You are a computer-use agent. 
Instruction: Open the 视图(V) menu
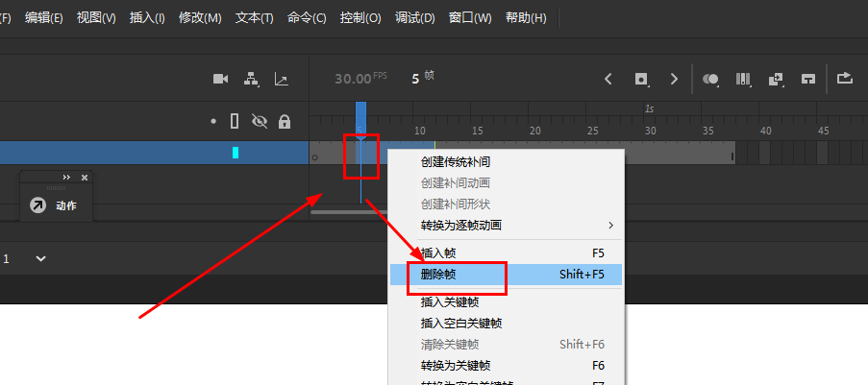coord(96,17)
